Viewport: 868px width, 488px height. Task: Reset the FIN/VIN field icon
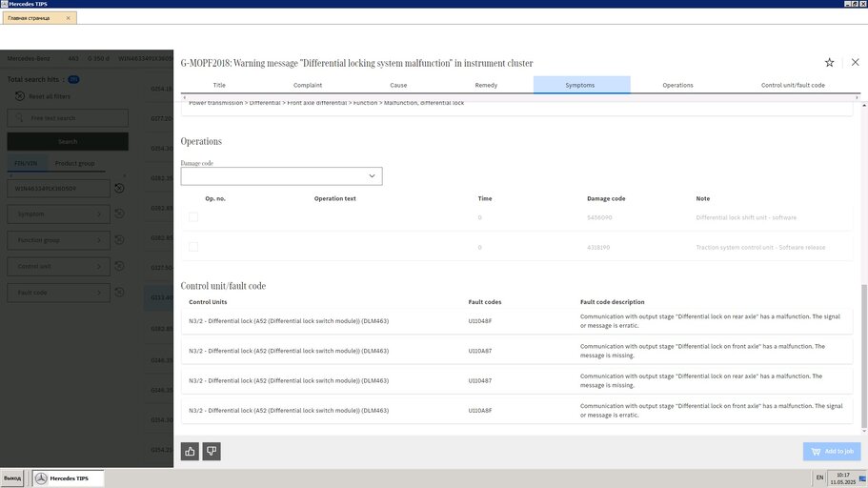coord(119,189)
